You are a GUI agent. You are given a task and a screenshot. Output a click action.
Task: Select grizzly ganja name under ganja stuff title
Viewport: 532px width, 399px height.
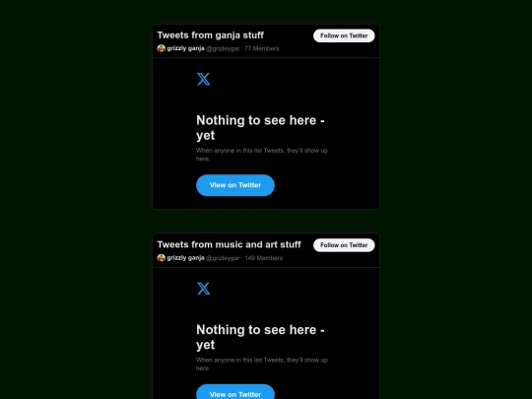[185, 48]
